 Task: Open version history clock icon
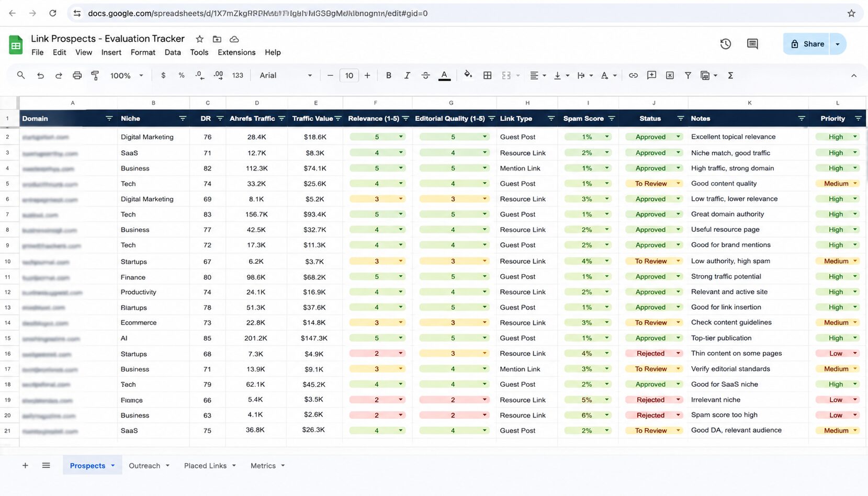725,44
